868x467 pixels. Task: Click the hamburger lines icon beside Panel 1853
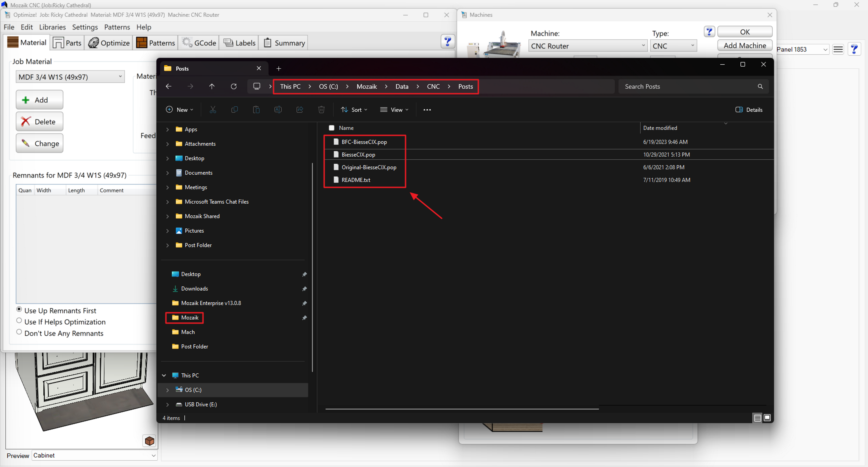tap(838, 50)
